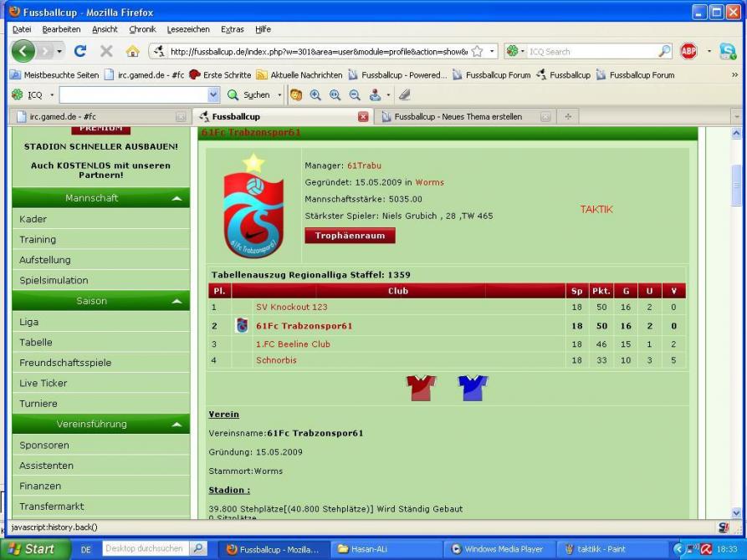Collapse the Mannschaft sidebar section
The width and height of the screenshot is (747, 560).
click(176, 199)
